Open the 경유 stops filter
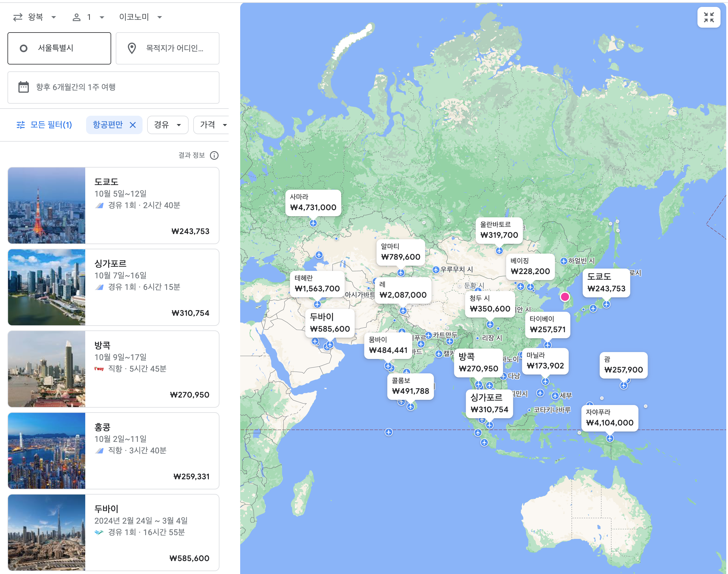Image resolution: width=728 pixels, height=574 pixels. point(167,125)
